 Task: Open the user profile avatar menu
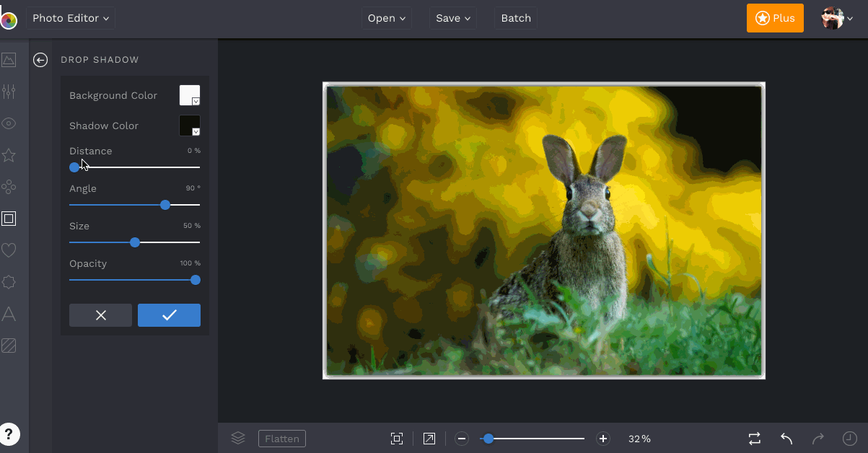coord(837,18)
